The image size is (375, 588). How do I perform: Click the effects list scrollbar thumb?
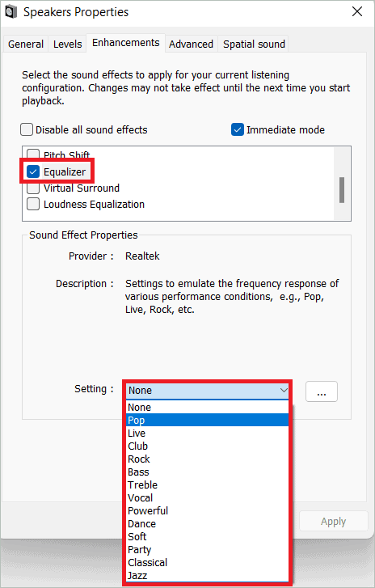coord(342,190)
